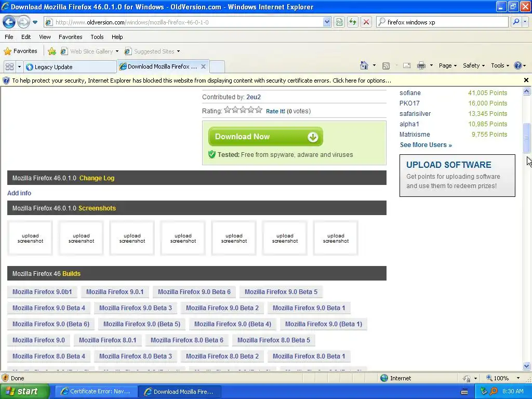Click the Download Now button
The image size is (532, 399).
[x=265, y=137]
